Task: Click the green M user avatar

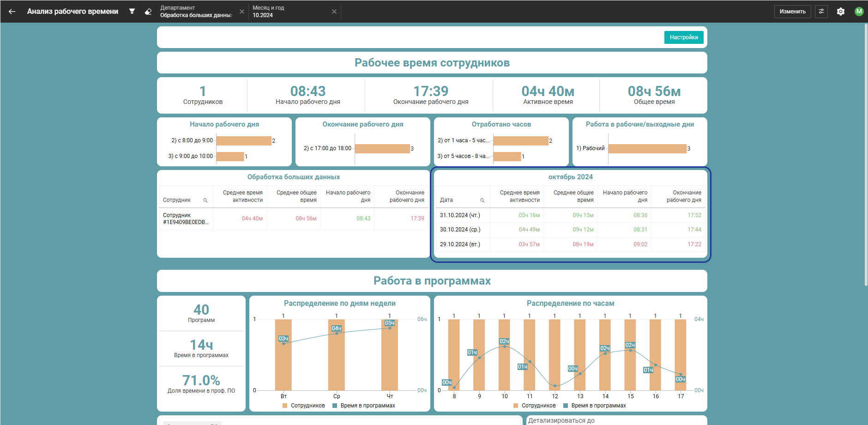Action: (859, 12)
